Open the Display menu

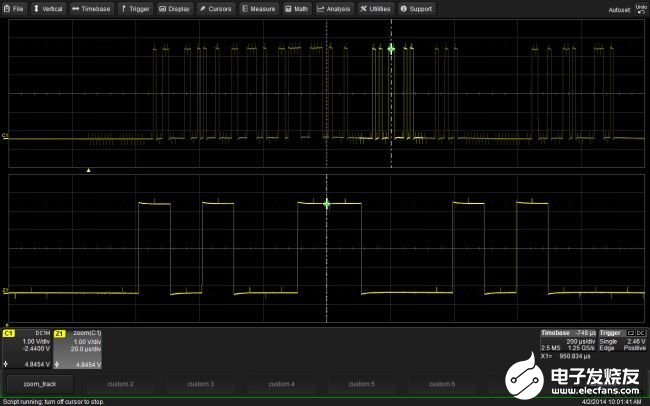[x=175, y=9]
